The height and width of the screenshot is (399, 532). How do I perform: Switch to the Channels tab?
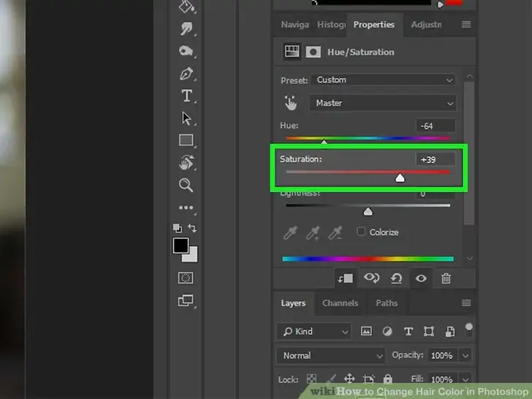click(340, 303)
